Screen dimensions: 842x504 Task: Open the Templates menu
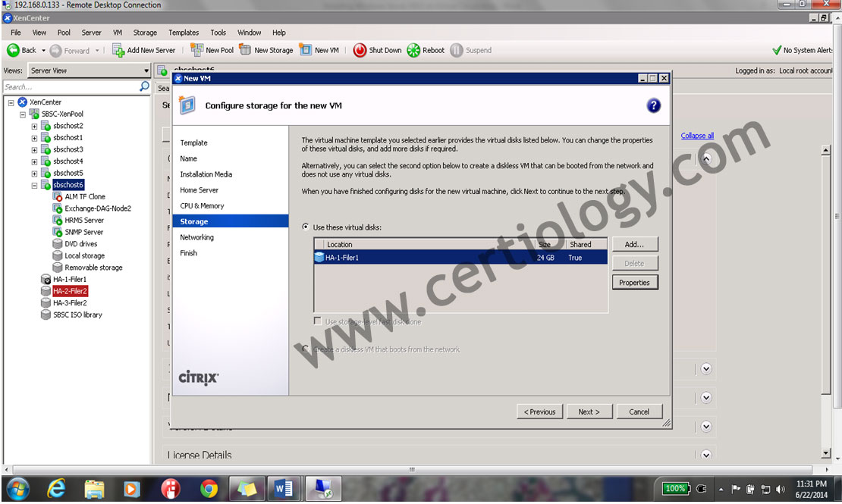pyautogui.click(x=184, y=32)
